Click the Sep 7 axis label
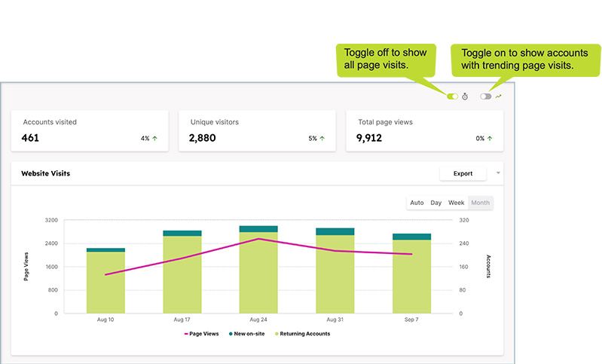 tap(411, 320)
